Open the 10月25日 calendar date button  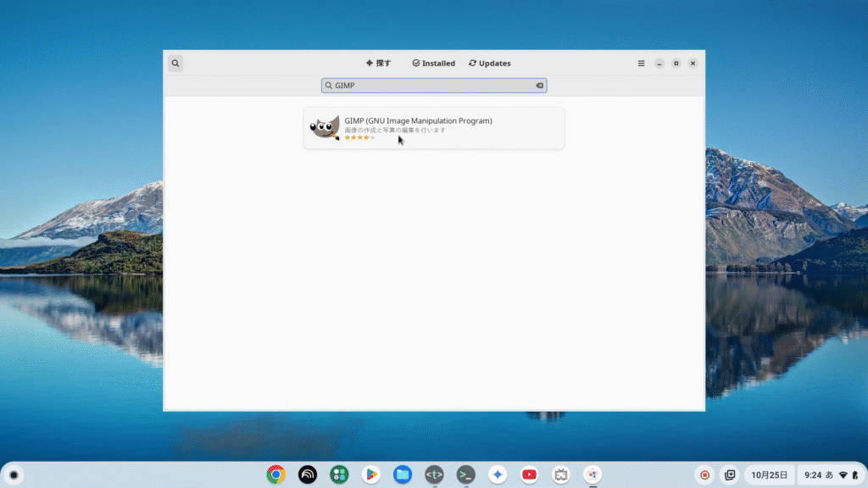pos(770,475)
